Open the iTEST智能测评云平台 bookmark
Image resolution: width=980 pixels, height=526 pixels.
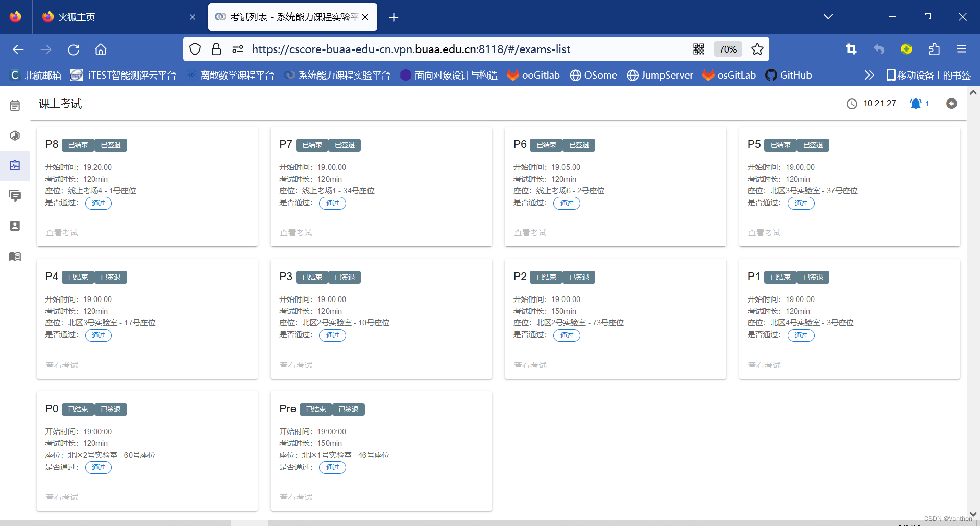pos(124,76)
